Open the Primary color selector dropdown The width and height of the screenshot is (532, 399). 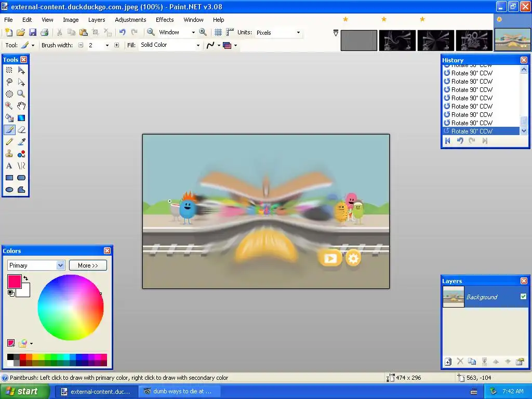click(60, 265)
